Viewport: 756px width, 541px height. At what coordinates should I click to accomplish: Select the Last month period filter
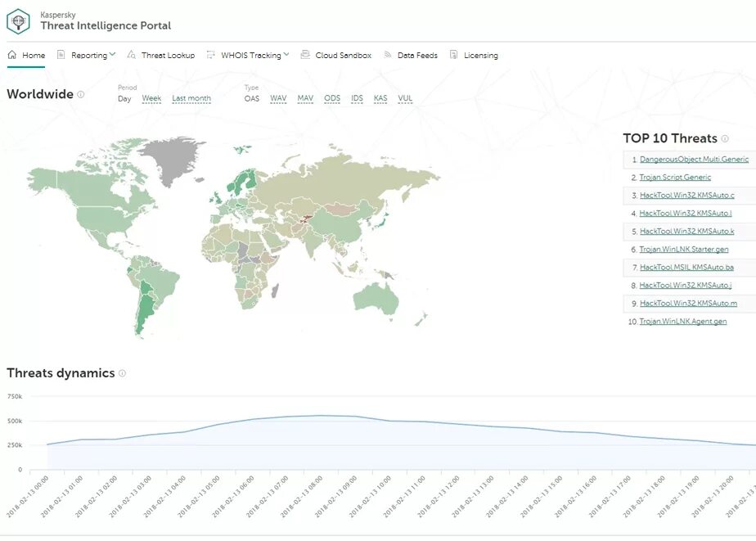pyautogui.click(x=191, y=98)
